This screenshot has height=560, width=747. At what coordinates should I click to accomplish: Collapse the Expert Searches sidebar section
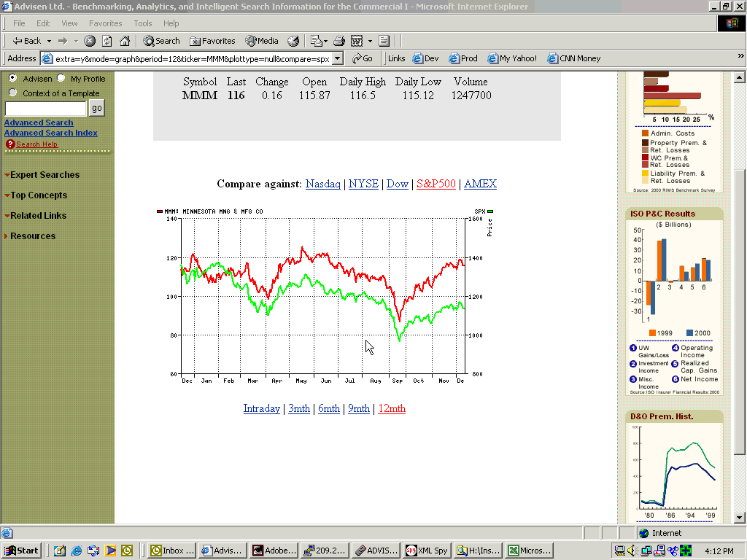click(x=44, y=175)
